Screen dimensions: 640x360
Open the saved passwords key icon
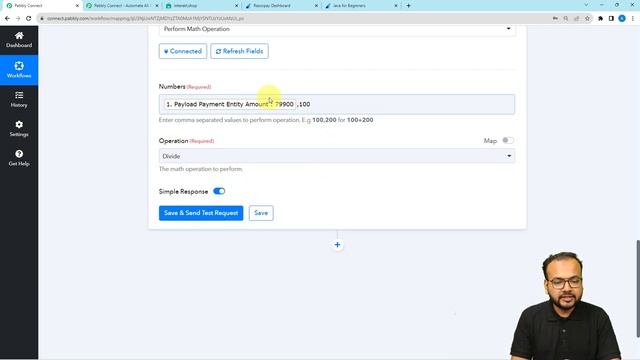pyautogui.click(x=555, y=18)
